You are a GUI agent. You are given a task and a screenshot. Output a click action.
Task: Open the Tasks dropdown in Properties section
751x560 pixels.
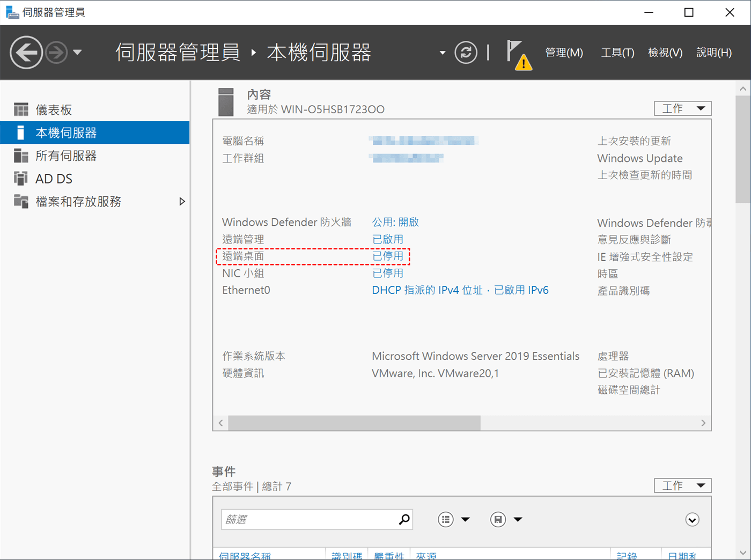(x=682, y=108)
